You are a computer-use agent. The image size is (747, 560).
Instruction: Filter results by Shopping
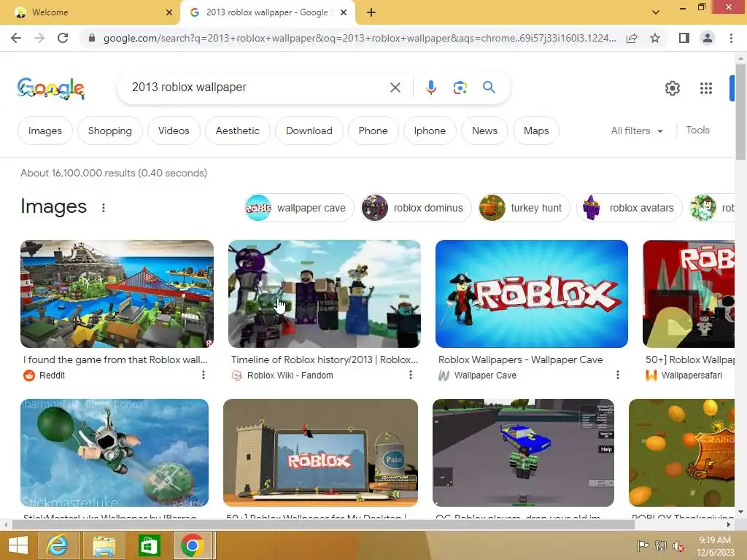click(x=109, y=131)
